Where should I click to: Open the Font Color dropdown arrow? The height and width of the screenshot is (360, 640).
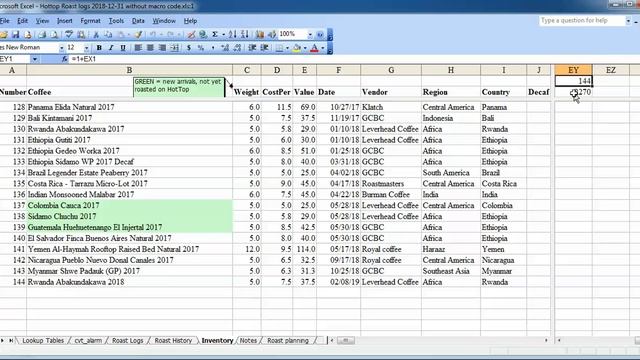point(323,48)
